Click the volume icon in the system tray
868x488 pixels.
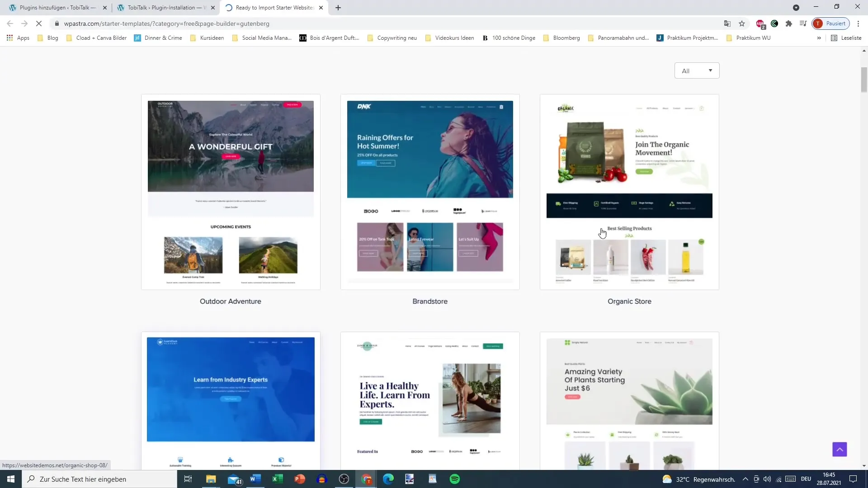(x=767, y=479)
